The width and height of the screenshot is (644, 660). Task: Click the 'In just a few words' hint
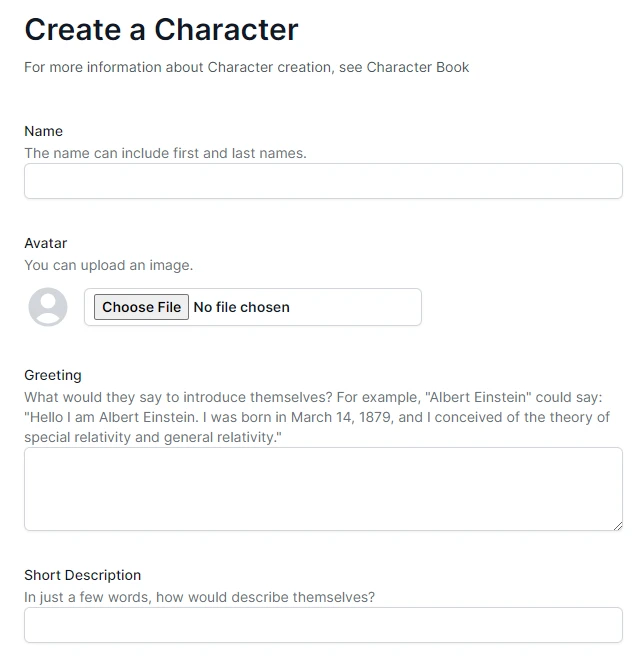click(200, 597)
